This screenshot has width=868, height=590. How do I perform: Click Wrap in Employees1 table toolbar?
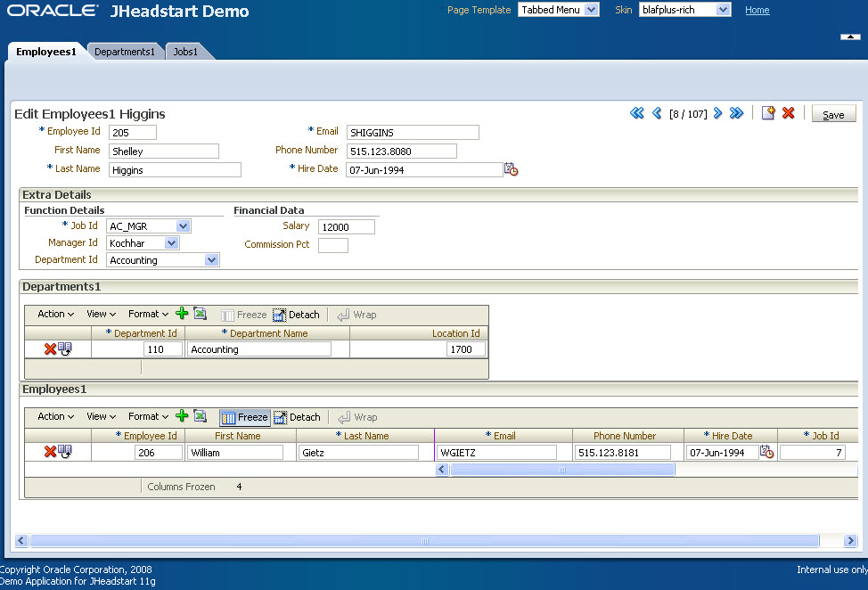coord(358,417)
